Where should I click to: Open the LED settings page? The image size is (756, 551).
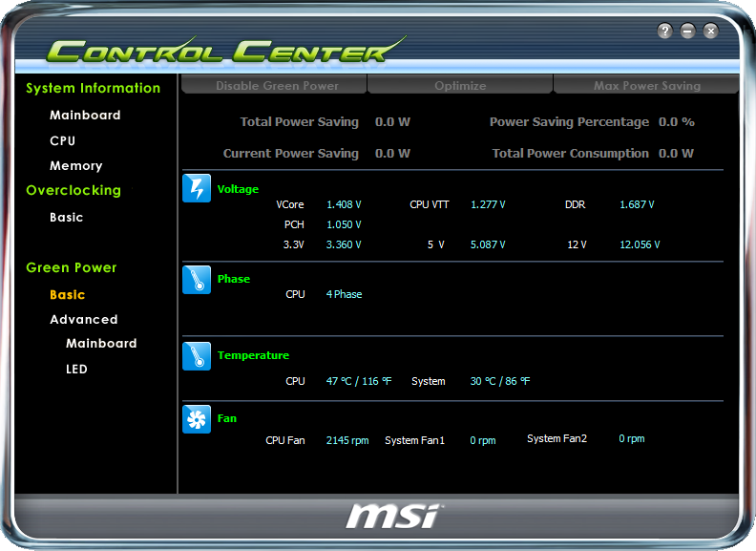click(x=76, y=370)
